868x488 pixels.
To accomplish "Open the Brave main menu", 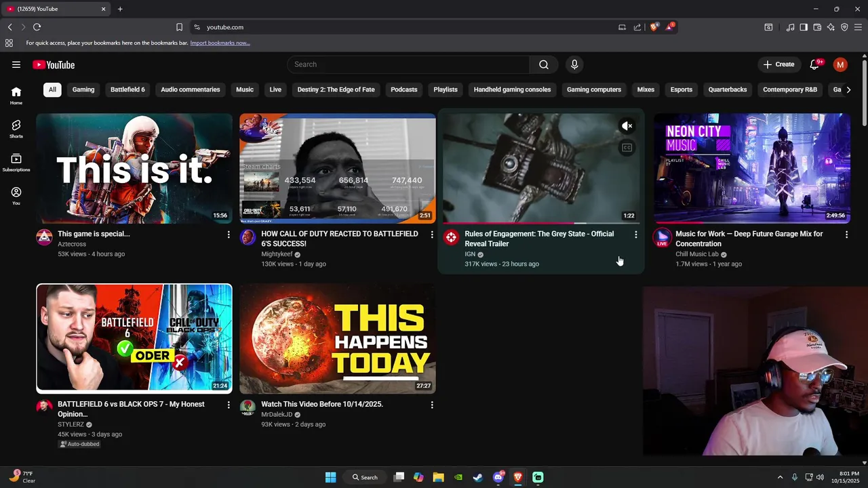I will click(x=859, y=27).
